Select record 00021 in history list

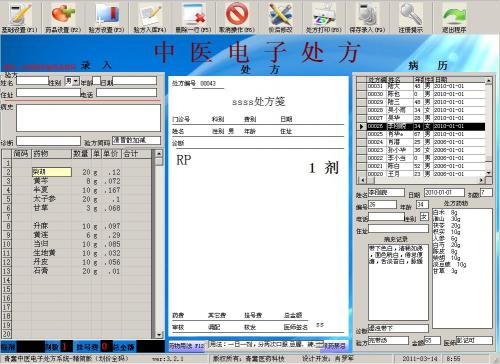426,166
